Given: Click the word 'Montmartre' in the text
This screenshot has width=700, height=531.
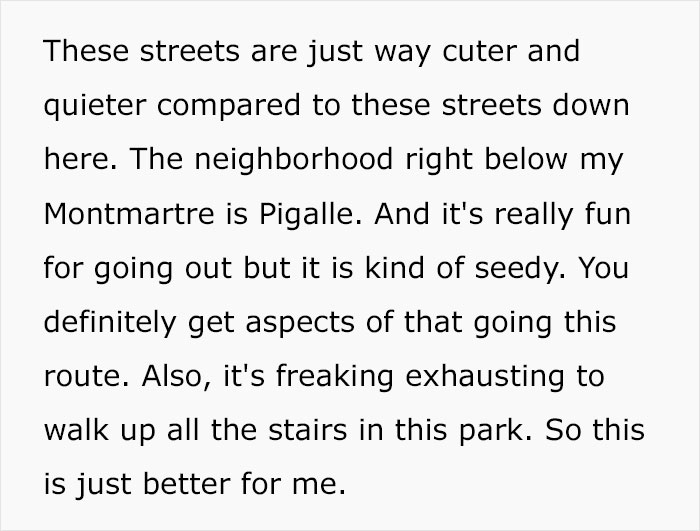Looking at the screenshot, I should [x=129, y=214].
